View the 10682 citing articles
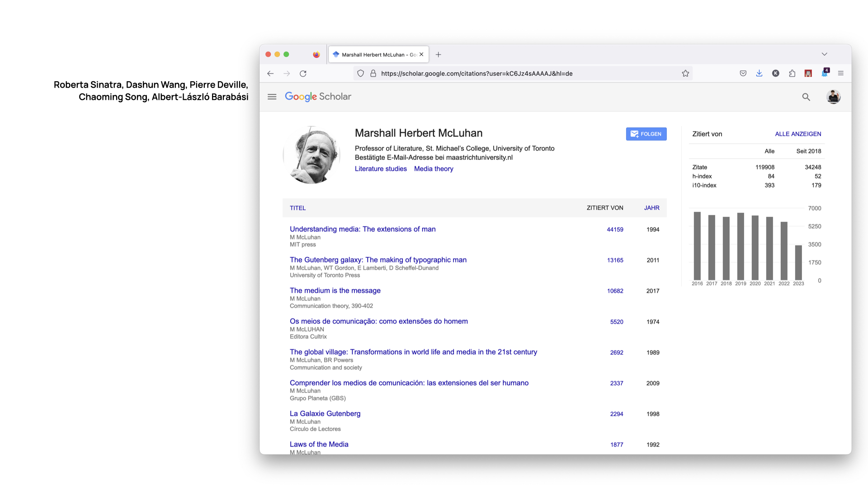The height and width of the screenshot is (488, 868). pyautogui.click(x=615, y=291)
